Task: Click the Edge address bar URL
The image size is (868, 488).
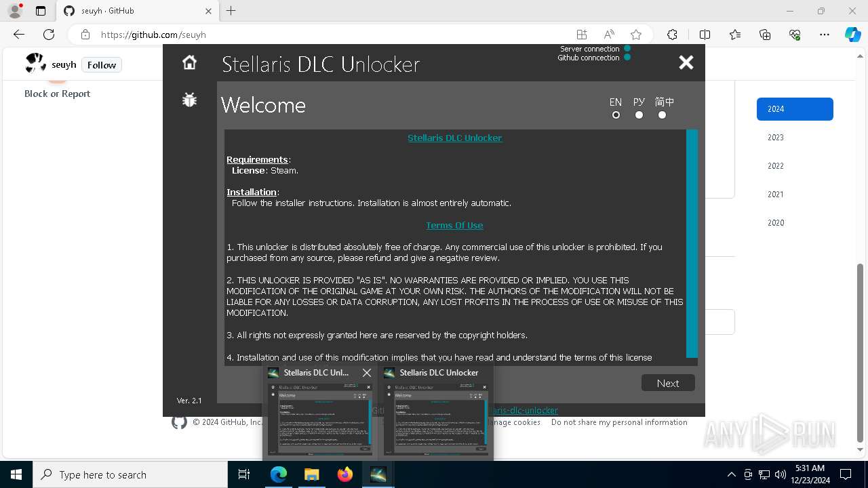Action: tap(153, 35)
